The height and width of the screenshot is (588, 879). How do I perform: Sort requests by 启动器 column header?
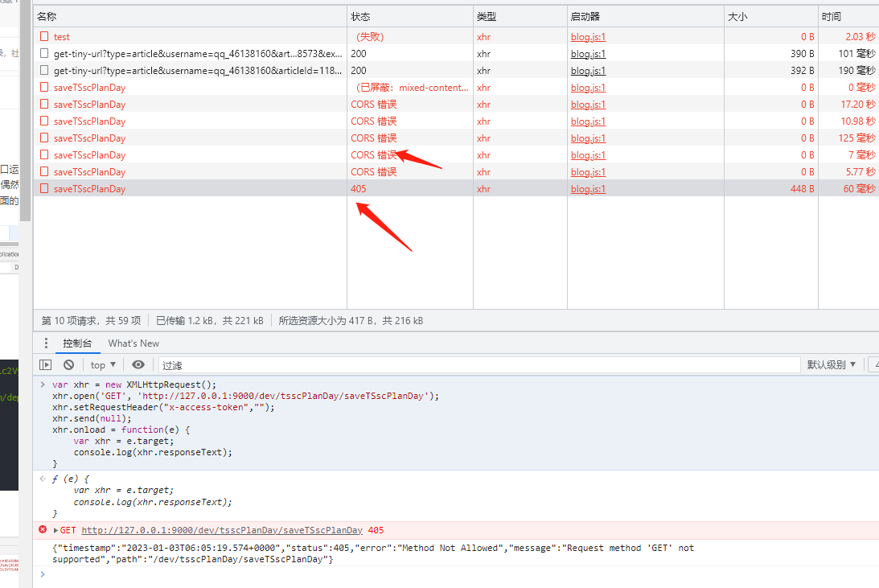(x=646, y=17)
